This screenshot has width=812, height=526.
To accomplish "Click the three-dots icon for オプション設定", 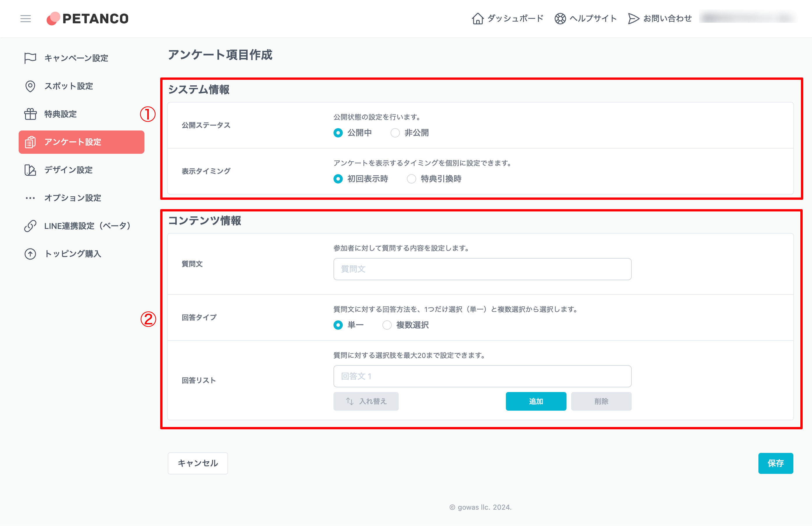I will [x=30, y=198].
